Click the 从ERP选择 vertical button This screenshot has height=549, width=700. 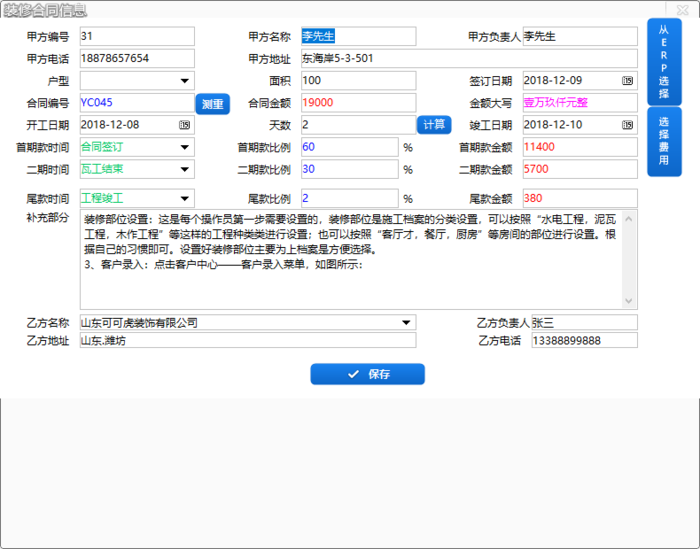click(x=664, y=62)
